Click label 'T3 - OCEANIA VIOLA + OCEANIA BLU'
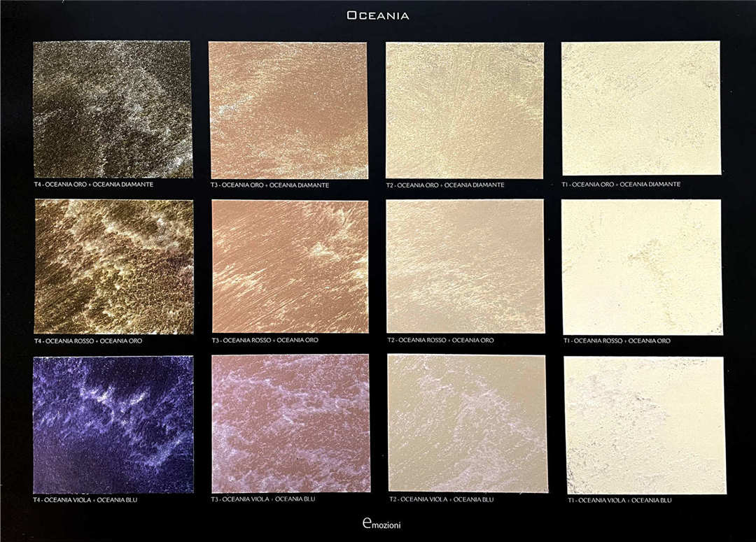Image resolution: width=756 pixels, height=542 pixels. coord(263,499)
